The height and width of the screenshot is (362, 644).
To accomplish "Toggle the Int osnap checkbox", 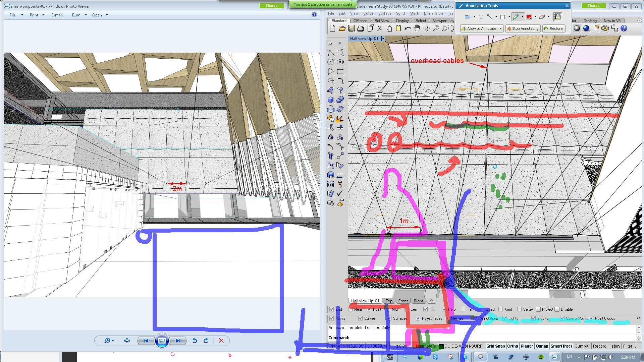I will point(425,309).
